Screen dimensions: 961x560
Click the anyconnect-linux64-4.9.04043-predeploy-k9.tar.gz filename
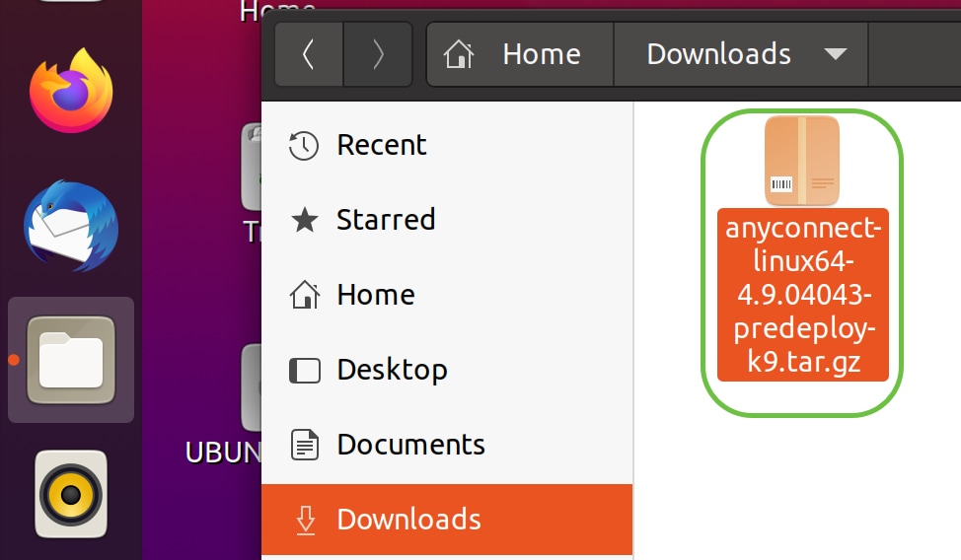pos(803,294)
